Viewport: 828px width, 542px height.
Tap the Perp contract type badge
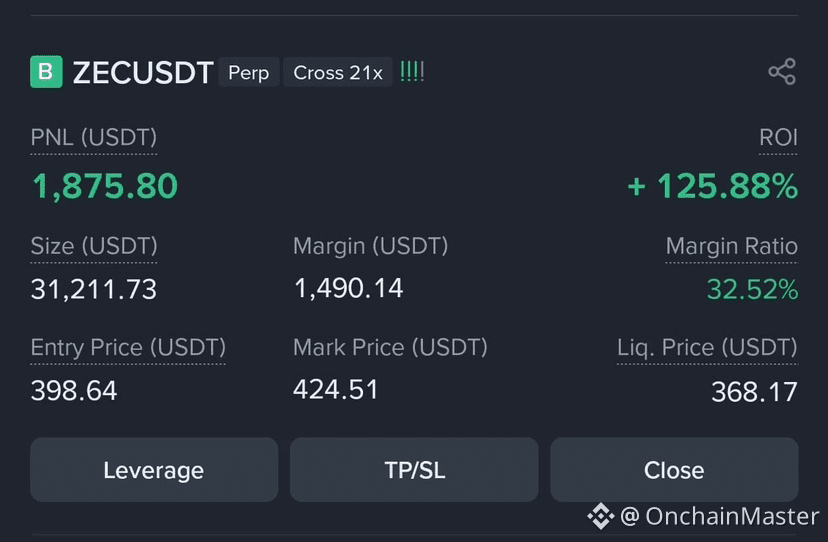249,73
